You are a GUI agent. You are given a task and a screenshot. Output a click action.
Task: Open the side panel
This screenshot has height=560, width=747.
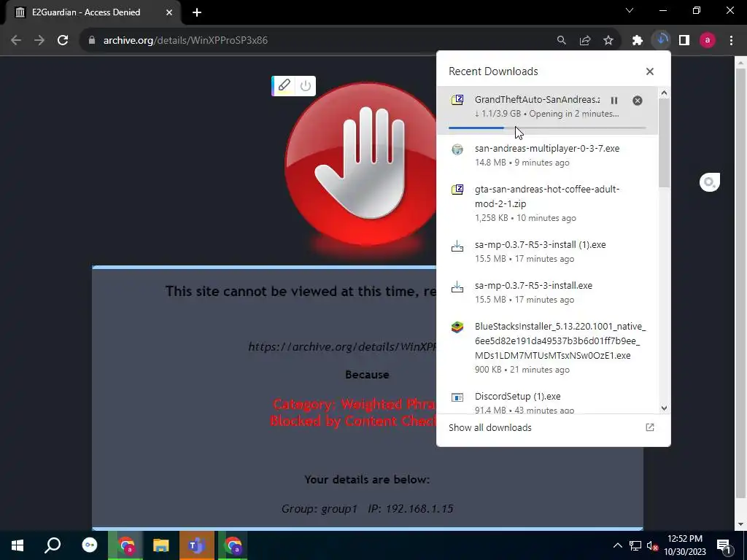[x=684, y=41]
